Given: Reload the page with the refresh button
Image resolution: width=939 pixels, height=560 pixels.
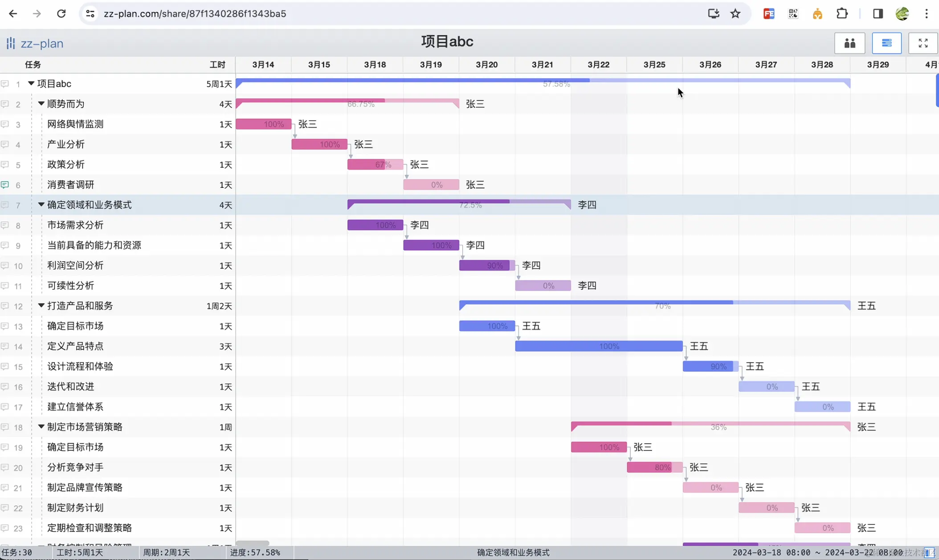Looking at the screenshot, I should coord(61,14).
